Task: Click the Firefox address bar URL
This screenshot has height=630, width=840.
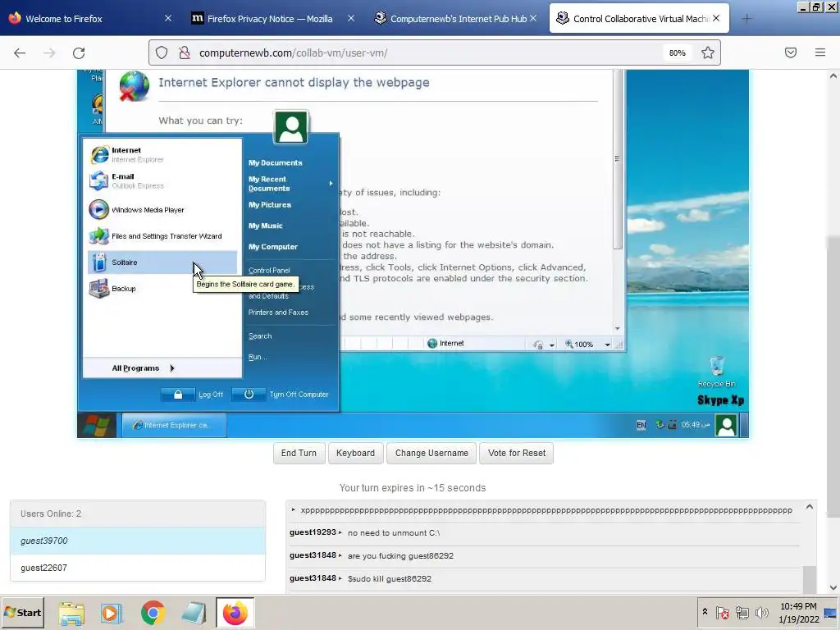Action: click(293, 52)
